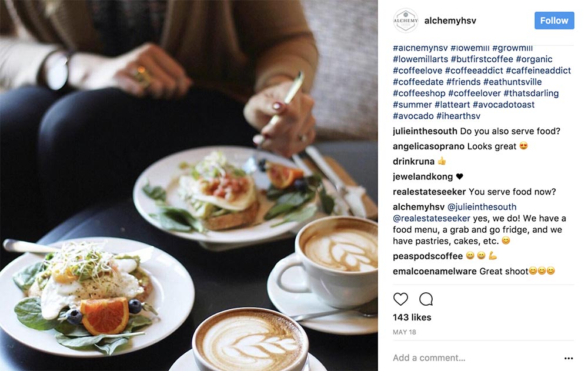This screenshot has height=371, width=588.
Task: Click the Alchemy profile avatar
Action: 405,21
